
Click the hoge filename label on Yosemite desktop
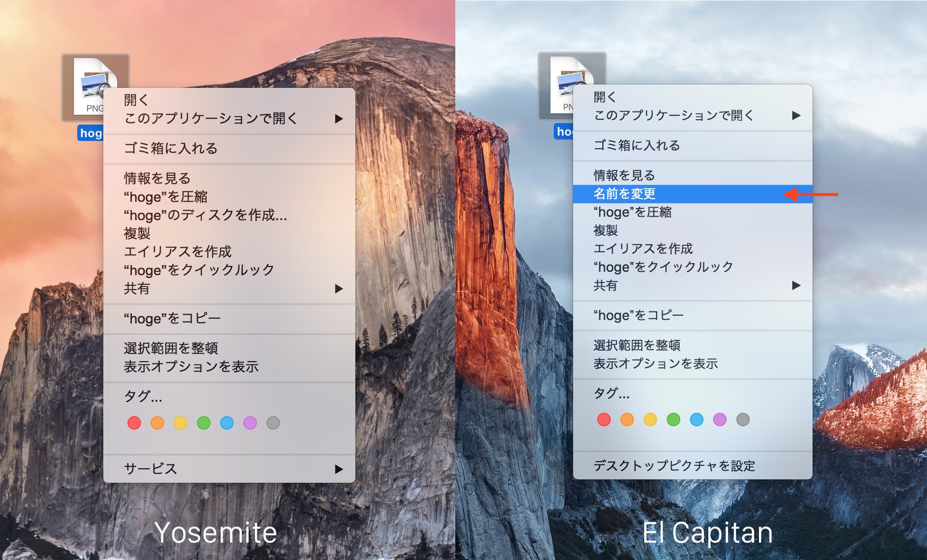pos(91,133)
